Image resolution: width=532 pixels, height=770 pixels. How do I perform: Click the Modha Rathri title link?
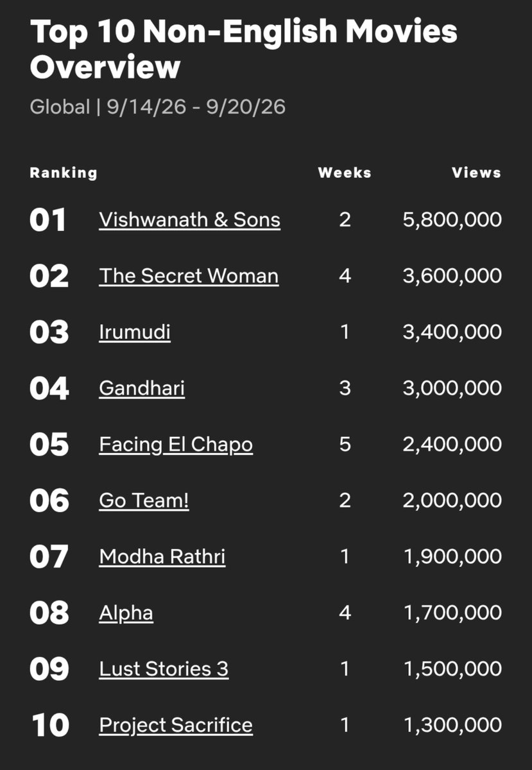click(162, 556)
